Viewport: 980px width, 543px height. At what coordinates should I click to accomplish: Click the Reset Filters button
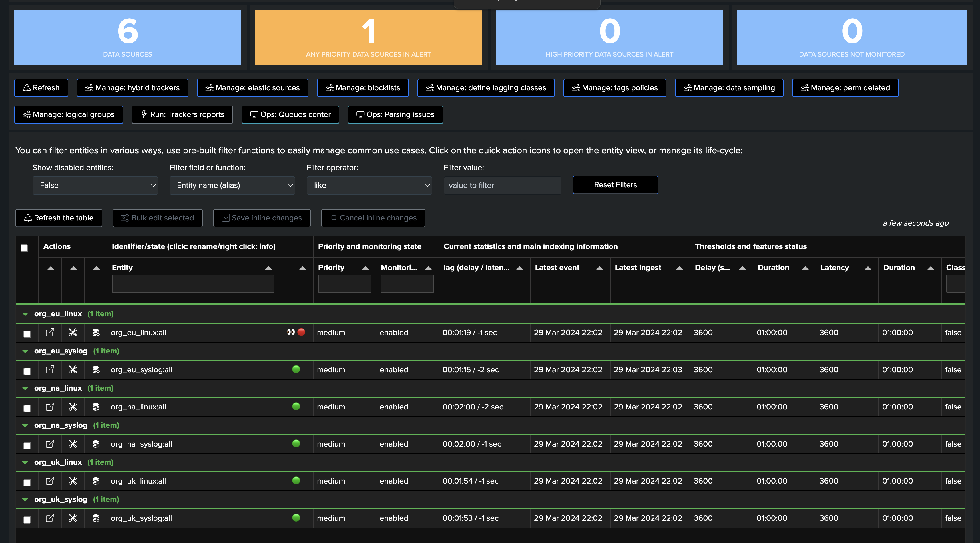[x=615, y=185]
